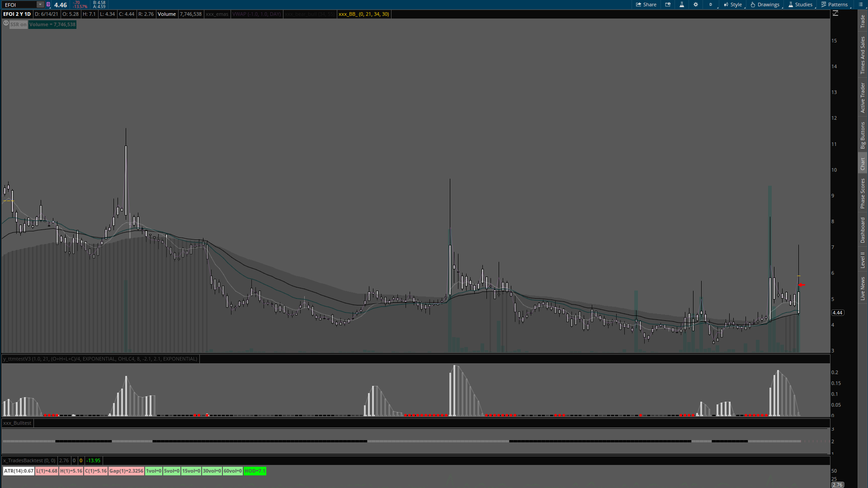Toggle the Active Trader side panel
868x488 pixels.
pos(863,98)
